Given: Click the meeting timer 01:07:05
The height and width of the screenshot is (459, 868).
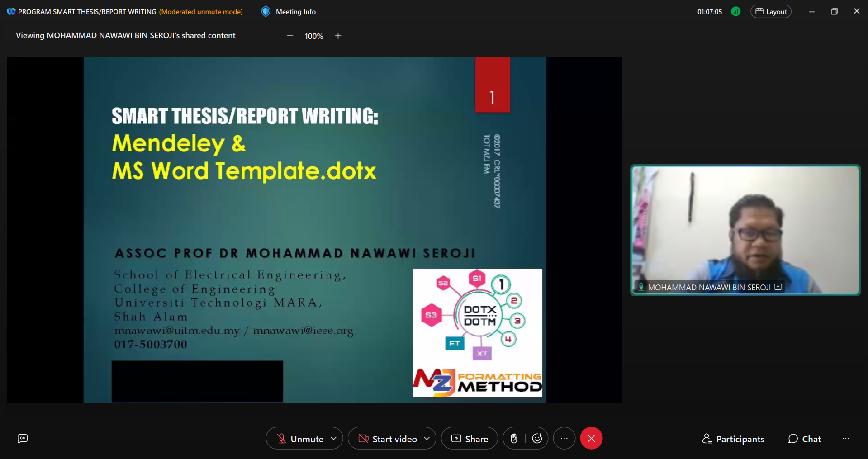Looking at the screenshot, I should pyautogui.click(x=710, y=12).
